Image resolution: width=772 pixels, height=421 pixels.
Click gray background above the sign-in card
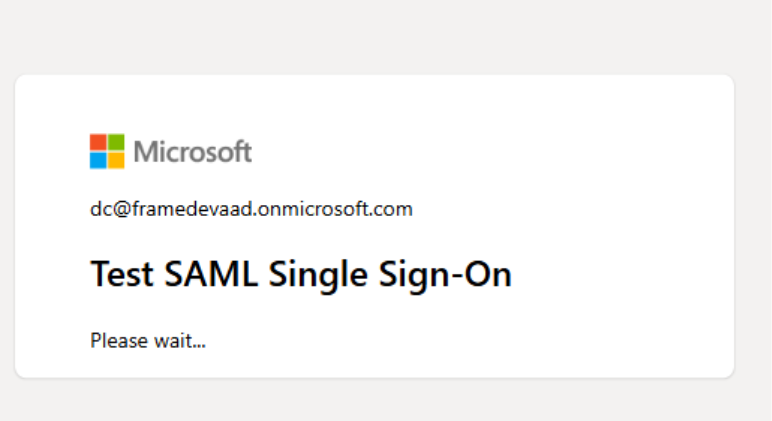coord(386,35)
